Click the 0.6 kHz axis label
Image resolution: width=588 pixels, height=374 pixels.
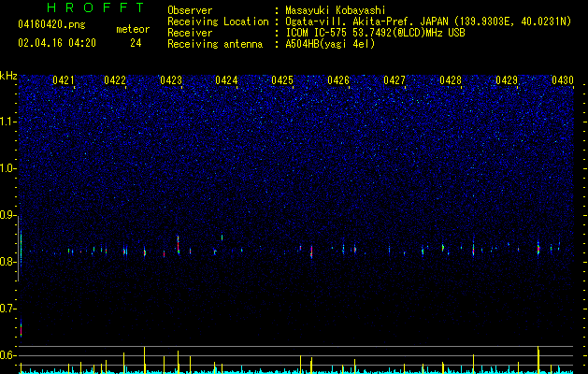click(8, 355)
